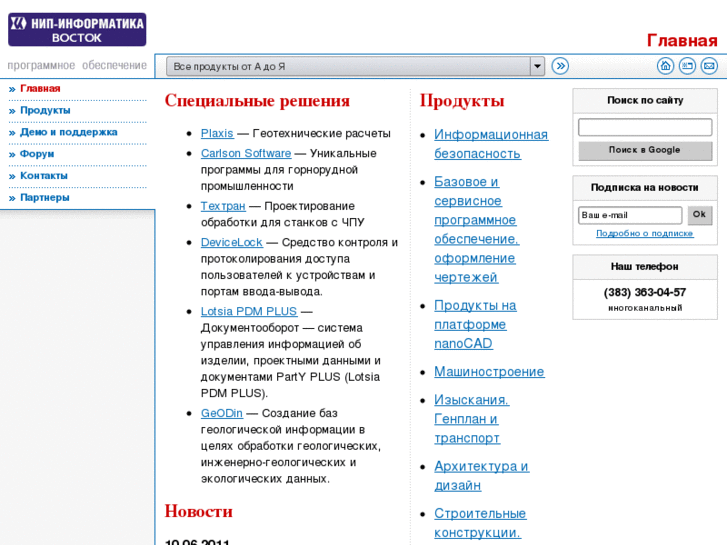Viewport: 727px width, 545px height.
Task: Follow the Carlson Software link
Action: 246,153
